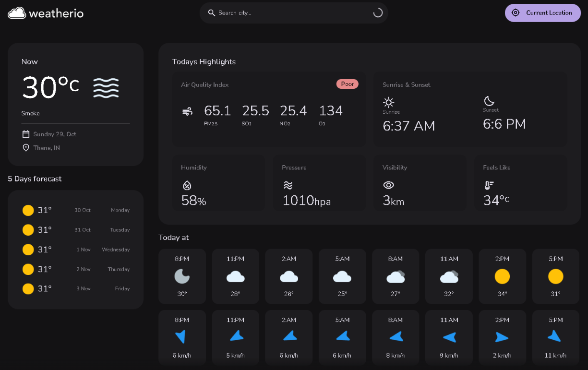
Task: Click the sunset moon icon
Action: (489, 101)
